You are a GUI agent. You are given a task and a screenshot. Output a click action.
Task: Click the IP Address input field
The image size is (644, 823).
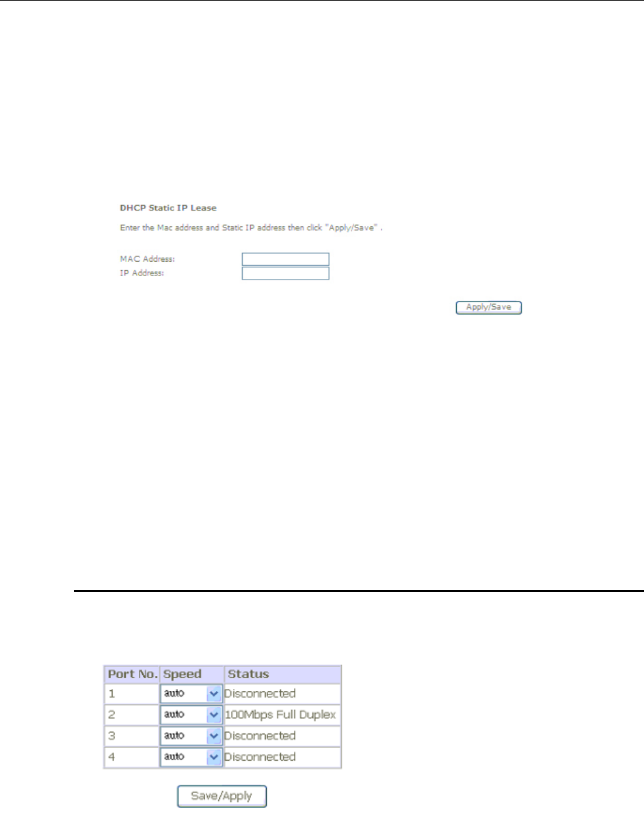click(285, 273)
